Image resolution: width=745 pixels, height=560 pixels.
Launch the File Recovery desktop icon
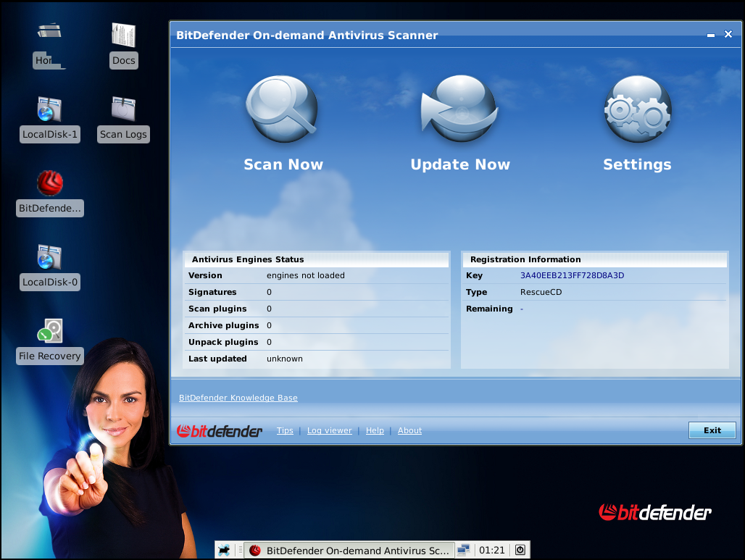(x=49, y=331)
